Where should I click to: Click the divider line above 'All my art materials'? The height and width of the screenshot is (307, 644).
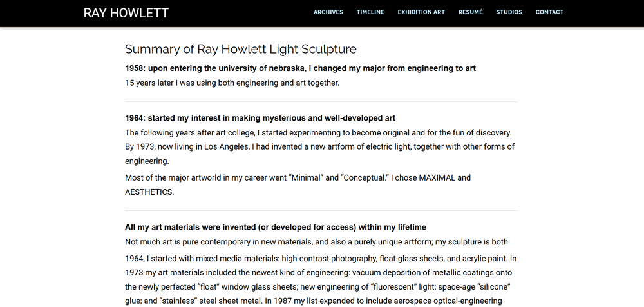tap(321, 210)
